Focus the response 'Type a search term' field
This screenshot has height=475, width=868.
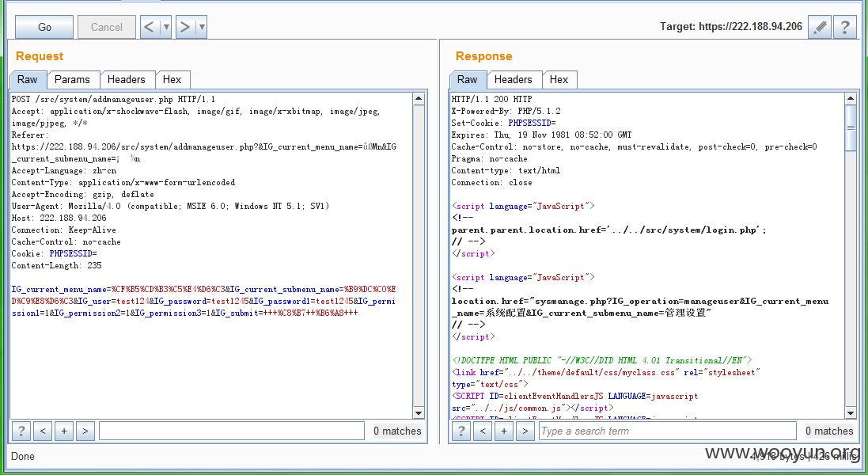point(668,431)
